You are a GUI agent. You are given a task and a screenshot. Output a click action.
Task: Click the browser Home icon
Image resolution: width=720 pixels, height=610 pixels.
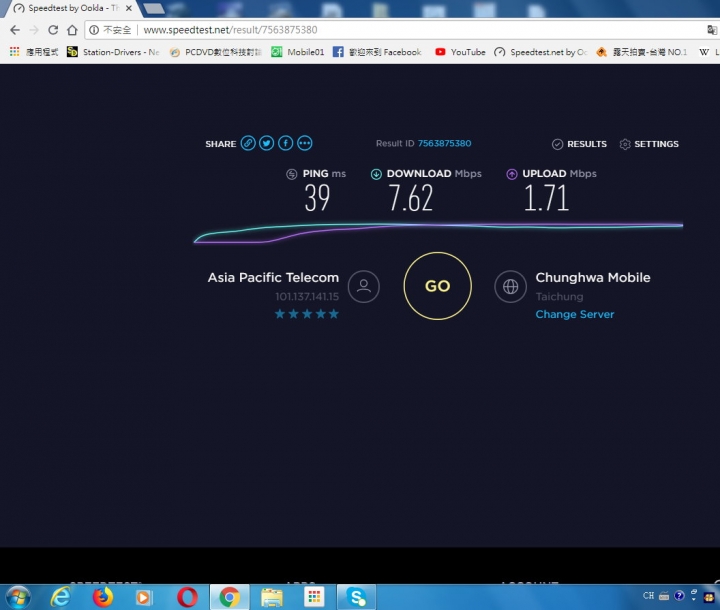(72, 30)
